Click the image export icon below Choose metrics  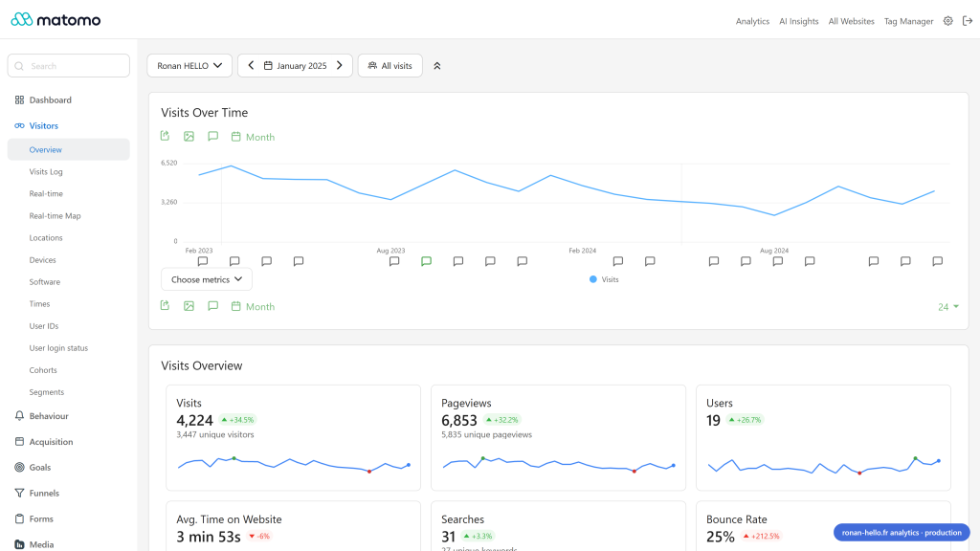coord(189,305)
